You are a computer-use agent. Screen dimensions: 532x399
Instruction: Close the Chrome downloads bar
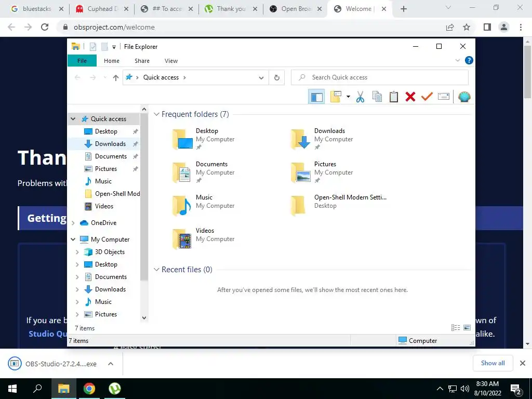tap(523, 363)
